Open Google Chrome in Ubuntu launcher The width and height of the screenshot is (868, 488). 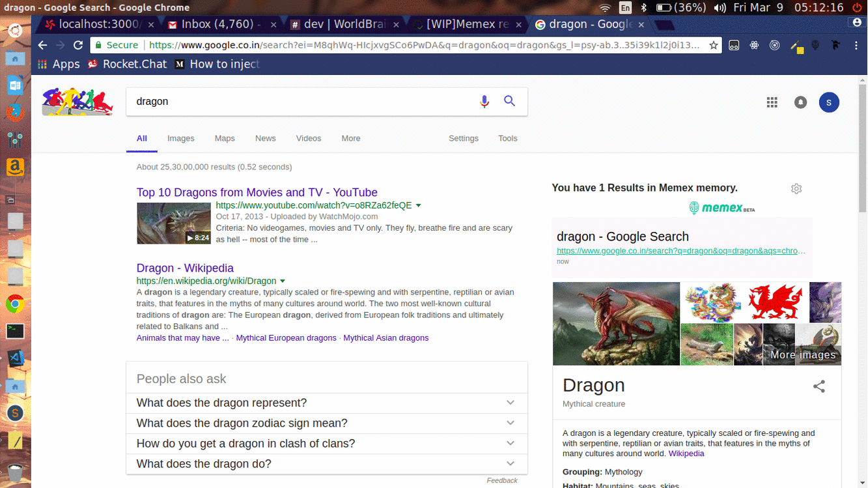click(x=15, y=304)
